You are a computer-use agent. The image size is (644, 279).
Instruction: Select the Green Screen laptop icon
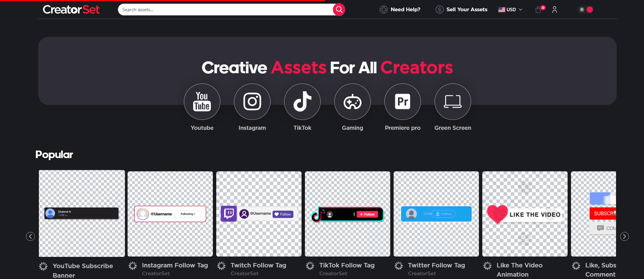coord(453,102)
